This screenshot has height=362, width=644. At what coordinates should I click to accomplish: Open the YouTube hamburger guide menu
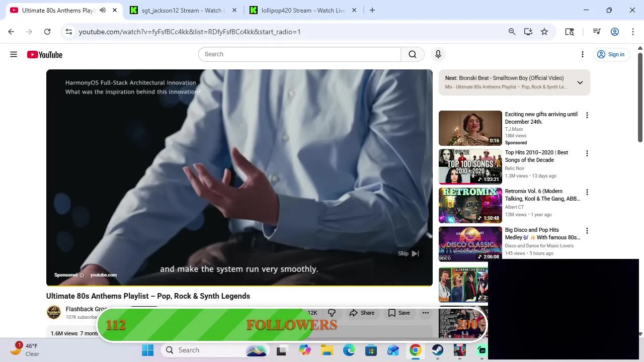coord(14,54)
